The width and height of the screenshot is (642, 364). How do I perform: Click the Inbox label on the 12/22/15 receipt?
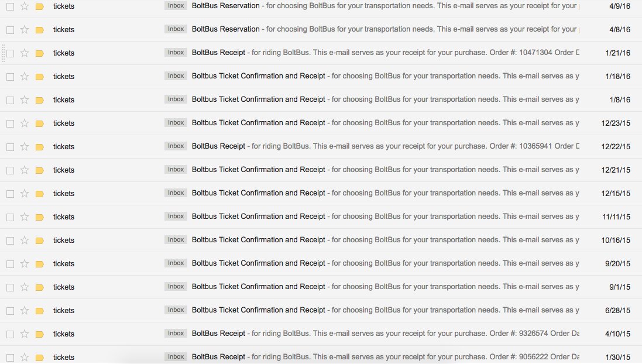(x=176, y=146)
